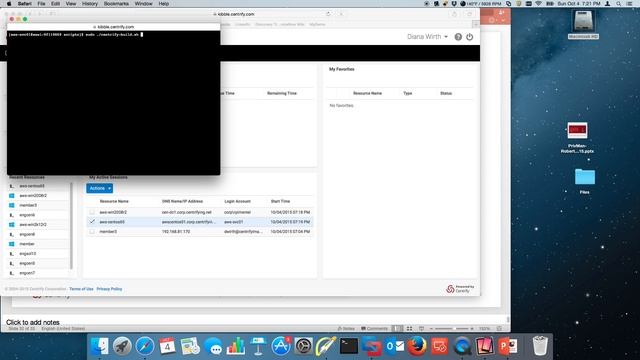The width and height of the screenshot is (640, 360).
Task: Click the Privacy Policy link
Action: coord(109,289)
